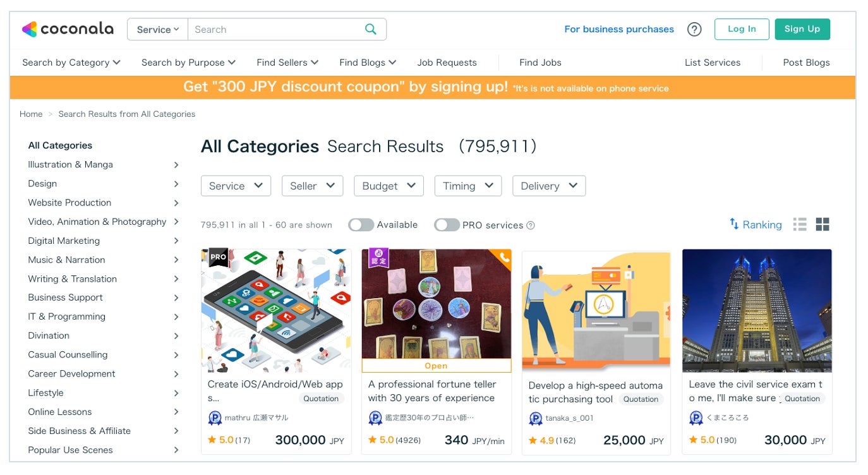Click the mathru seller badge icon
The height and width of the screenshot is (475, 868).
215,418
